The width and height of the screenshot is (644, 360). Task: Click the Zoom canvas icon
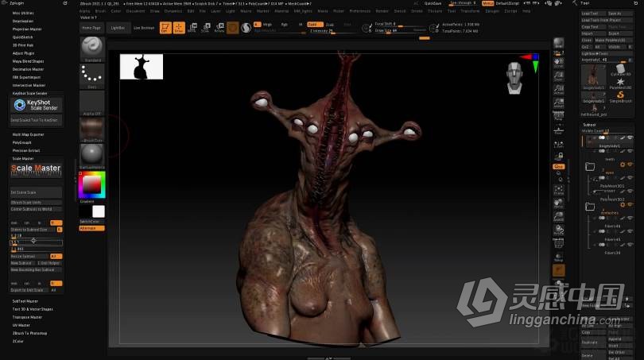coord(559,75)
